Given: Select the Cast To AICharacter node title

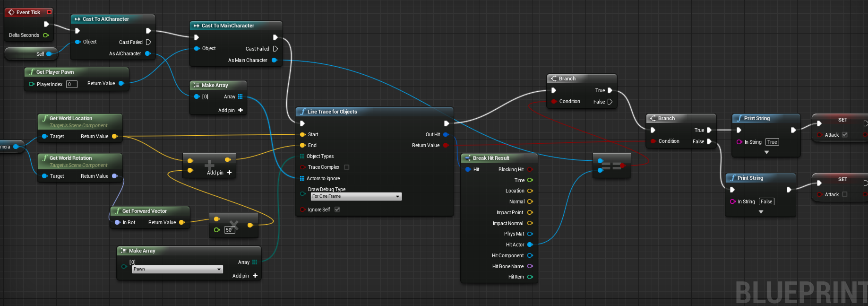Looking at the screenshot, I should (106, 19).
